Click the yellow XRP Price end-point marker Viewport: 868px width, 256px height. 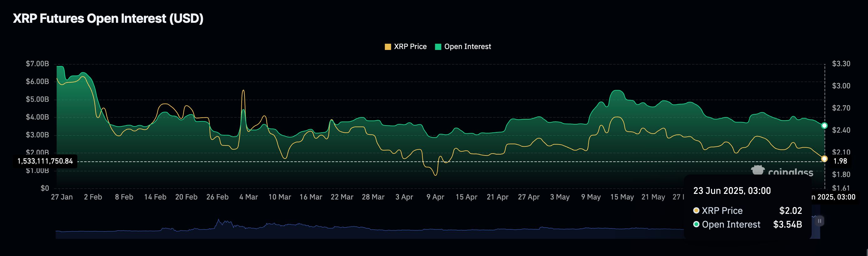coord(824,159)
